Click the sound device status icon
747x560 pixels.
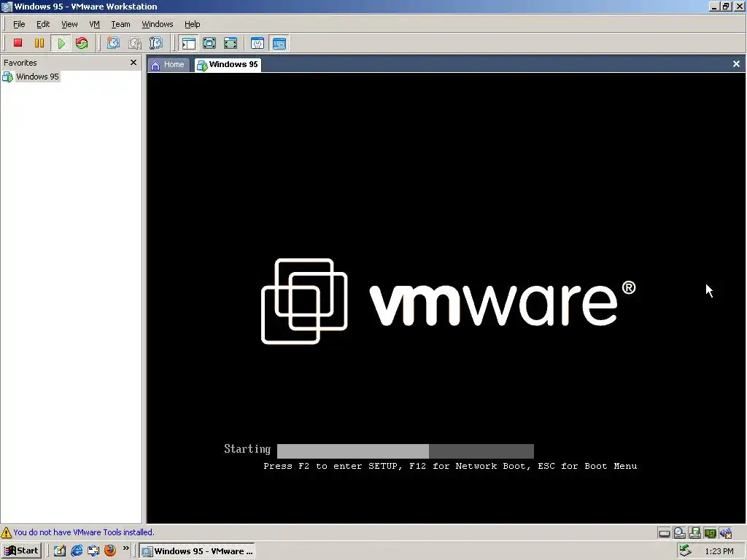tap(726, 533)
